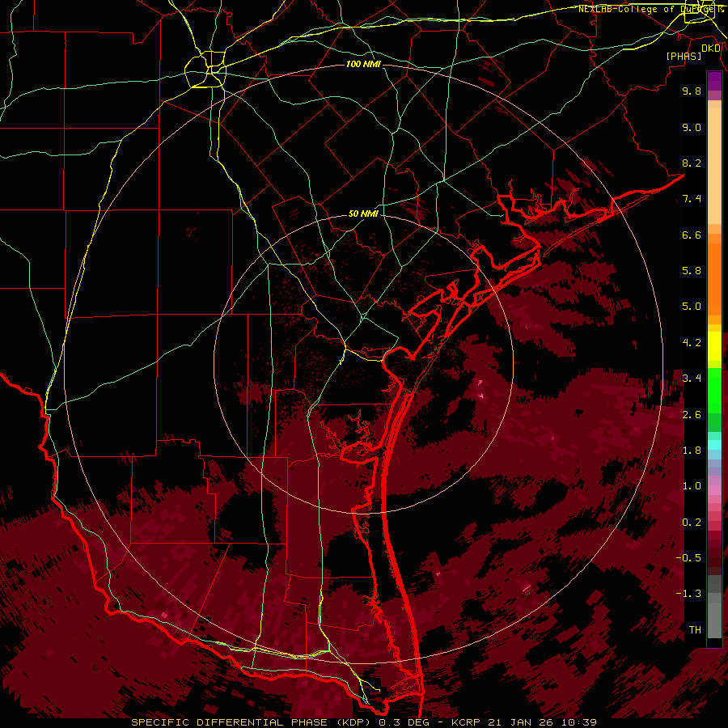Viewport: 728px width, 728px height.
Task: Click the 0.2 value on the color scale
Action: [x=692, y=523]
